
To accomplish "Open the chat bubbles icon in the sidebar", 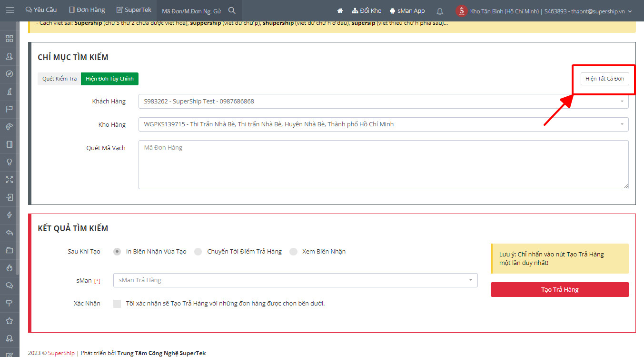I will (x=9, y=286).
